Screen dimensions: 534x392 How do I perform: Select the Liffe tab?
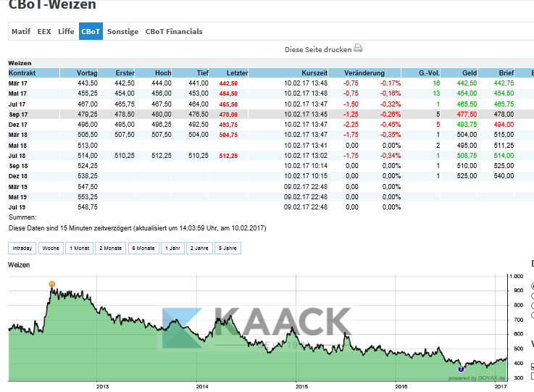66,32
